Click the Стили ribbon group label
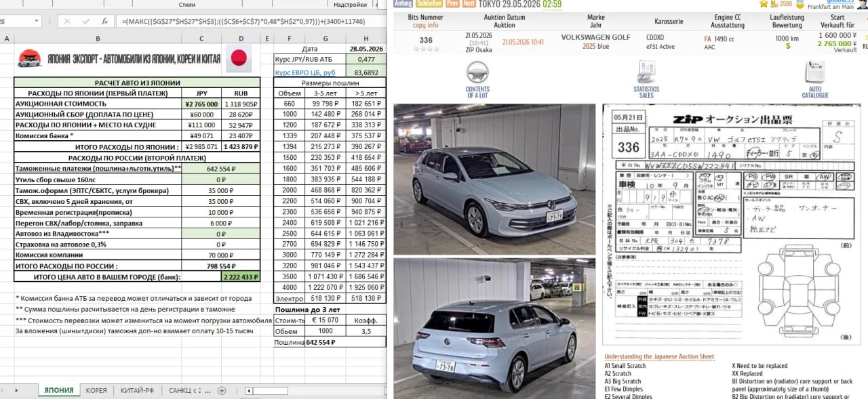 (187, 4)
